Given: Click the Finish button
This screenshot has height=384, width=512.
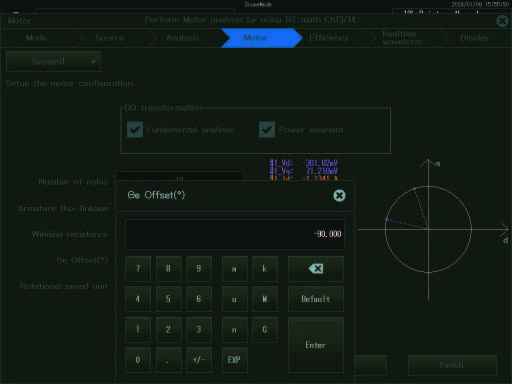Looking at the screenshot, I should point(452,365).
